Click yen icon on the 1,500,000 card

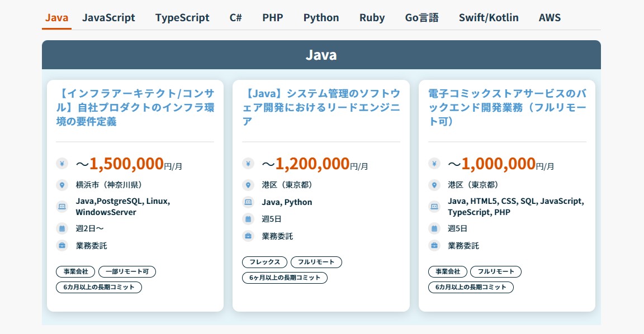click(x=62, y=164)
